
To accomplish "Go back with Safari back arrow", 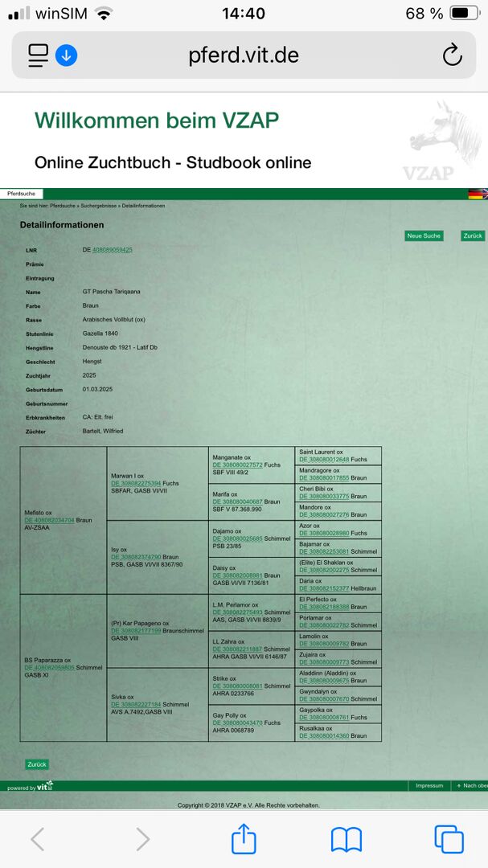I will pyautogui.click(x=37, y=839).
